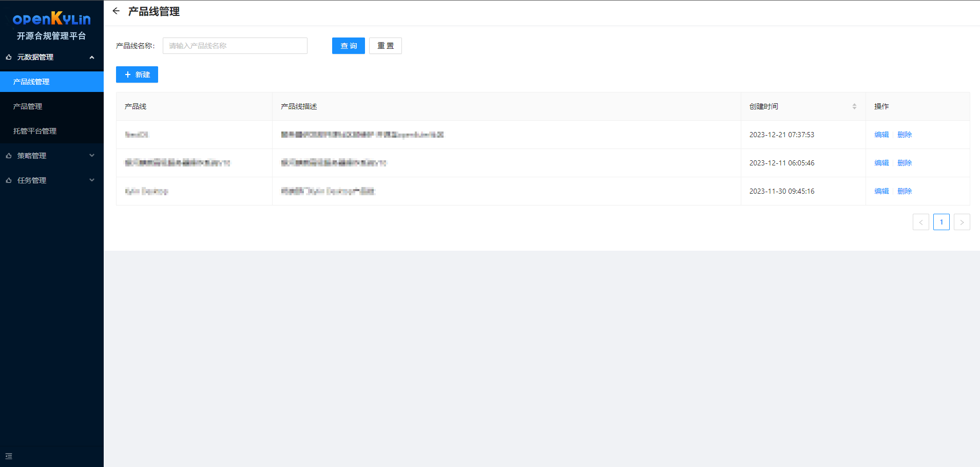Click the back arrow icon beside 产品线管理

[x=116, y=11]
